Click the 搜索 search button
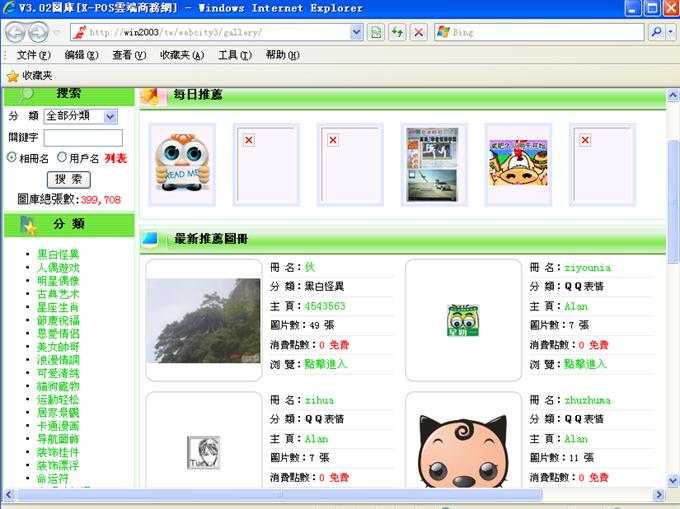680x509 pixels. point(69,179)
